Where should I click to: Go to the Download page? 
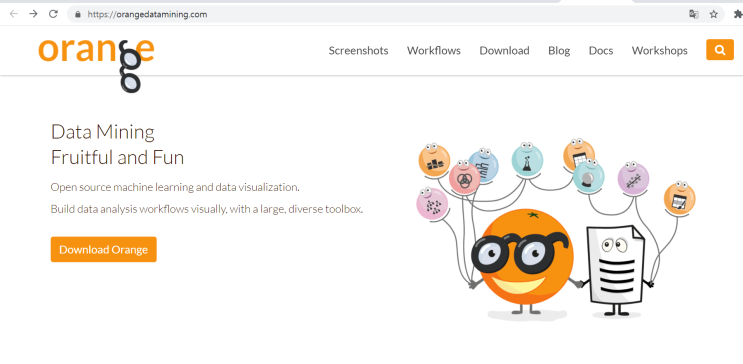click(x=504, y=50)
